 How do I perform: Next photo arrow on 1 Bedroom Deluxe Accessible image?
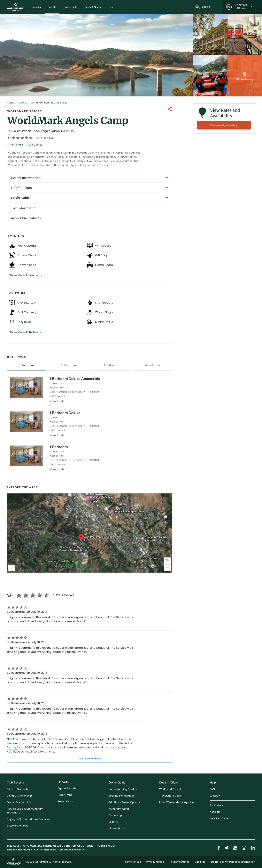tap(41, 388)
